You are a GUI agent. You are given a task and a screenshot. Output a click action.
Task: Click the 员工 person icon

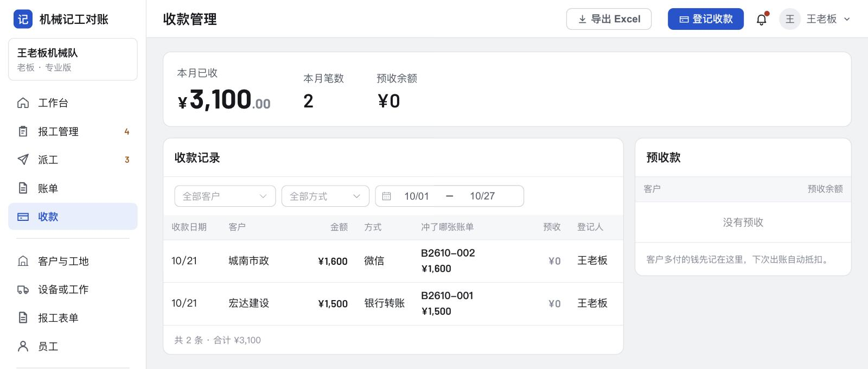pyautogui.click(x=23, y=346)
